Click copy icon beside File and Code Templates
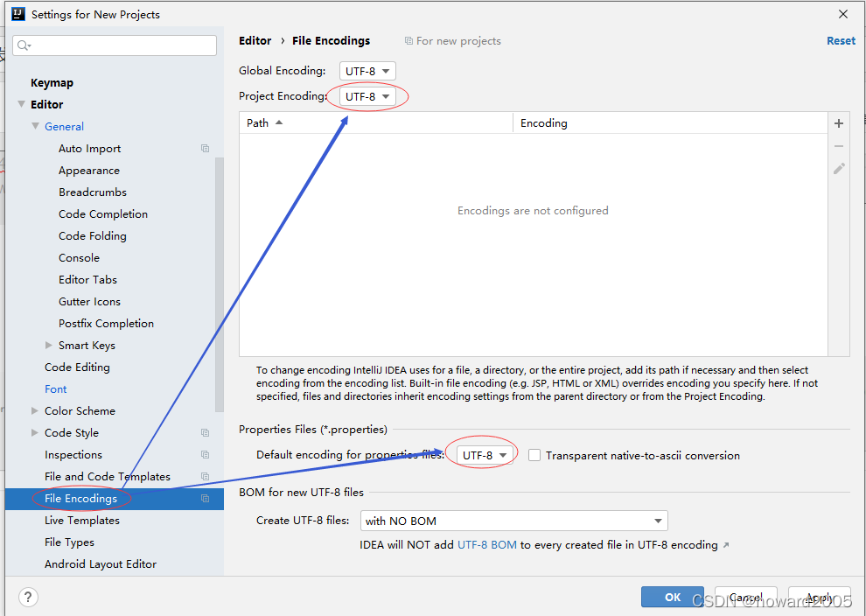The height and width of the screenshot is (616, 866). 205,476
